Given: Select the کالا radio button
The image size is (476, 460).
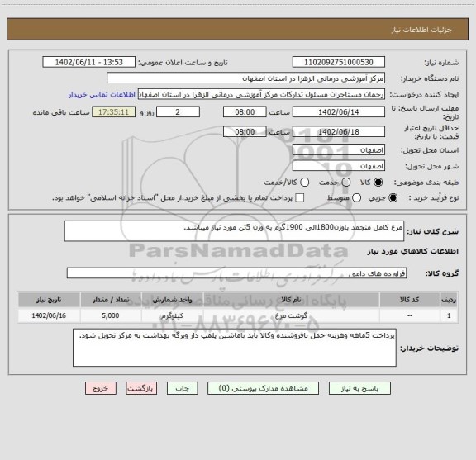Looking at the screenshot, I should pos(378,182).
